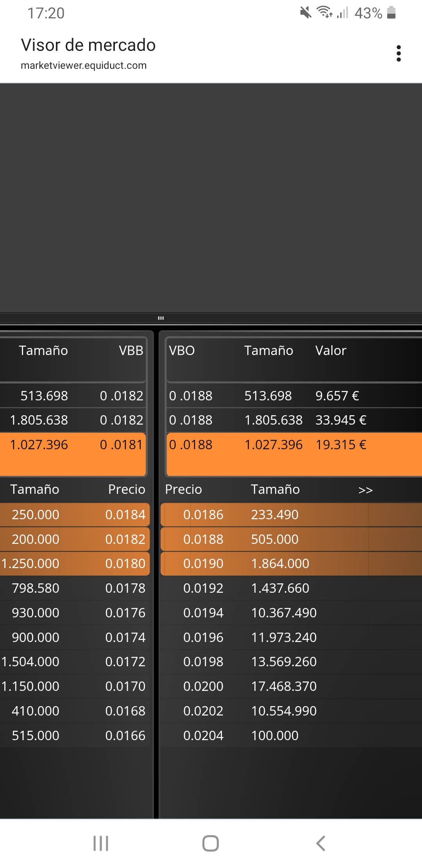Select ask size 100.000

(275, 735)
